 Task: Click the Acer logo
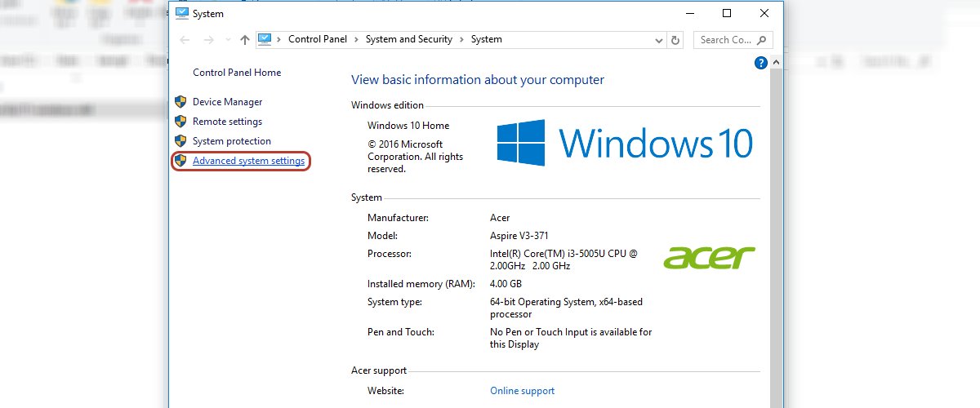pyautogui.click(x=710, y=257)
